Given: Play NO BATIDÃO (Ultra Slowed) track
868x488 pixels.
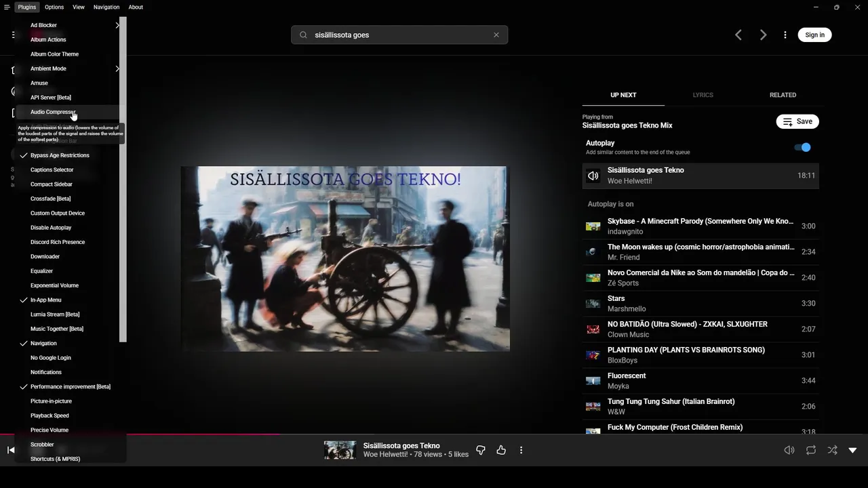Looking at the screenshot, I should pos(701,329).
